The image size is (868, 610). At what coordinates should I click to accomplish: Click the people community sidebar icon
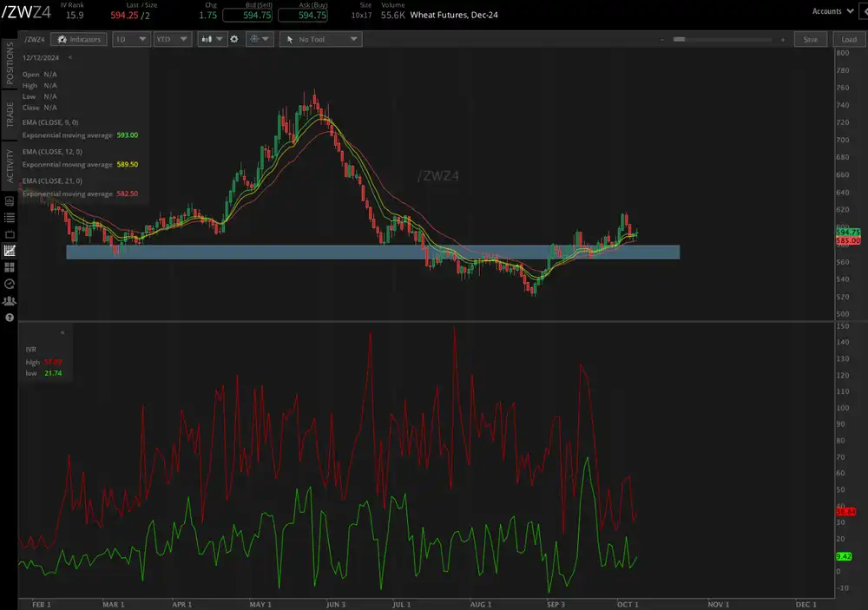[10, 300]
